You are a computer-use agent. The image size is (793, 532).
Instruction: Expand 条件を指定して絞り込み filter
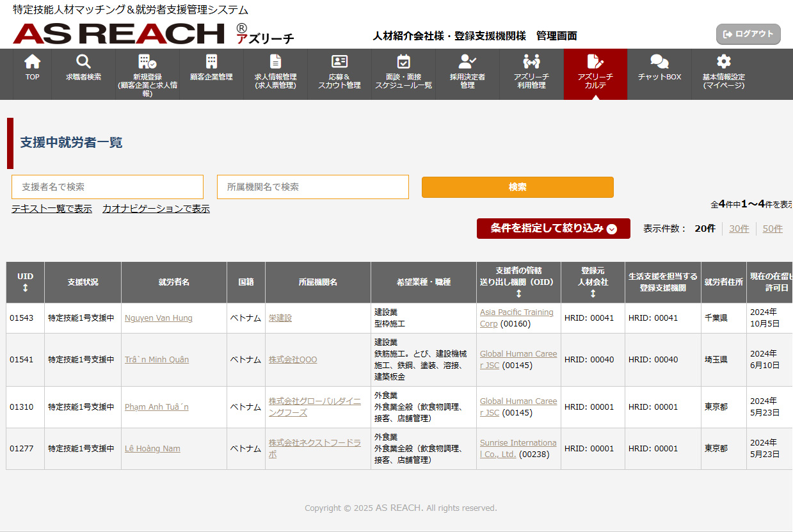tap(554, 229)
